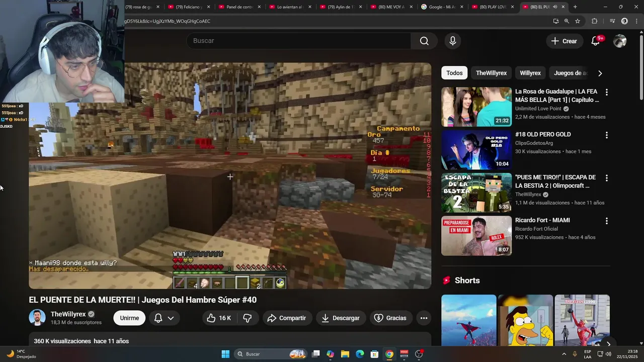Open the account avatar menu

click(620, 41)
